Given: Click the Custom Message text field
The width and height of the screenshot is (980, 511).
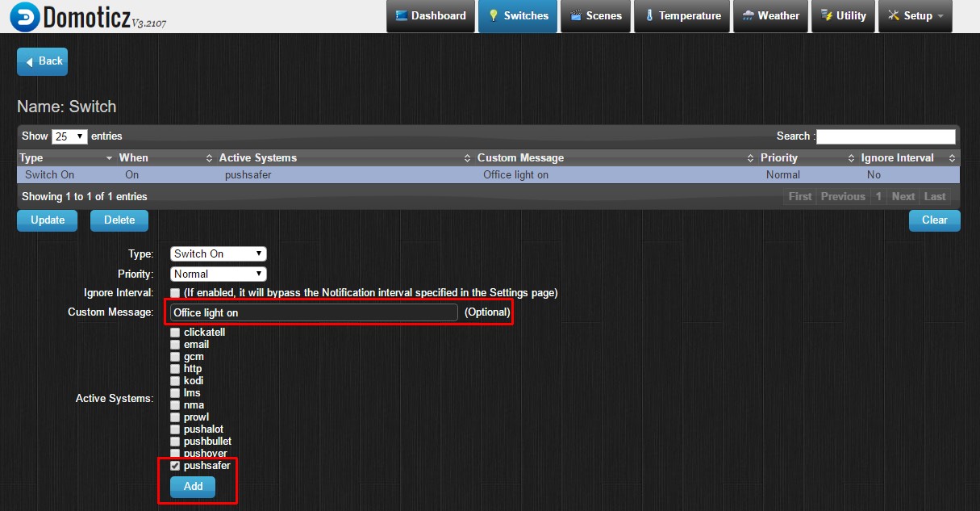Looking at the screenshot, I should click(314, 312).
